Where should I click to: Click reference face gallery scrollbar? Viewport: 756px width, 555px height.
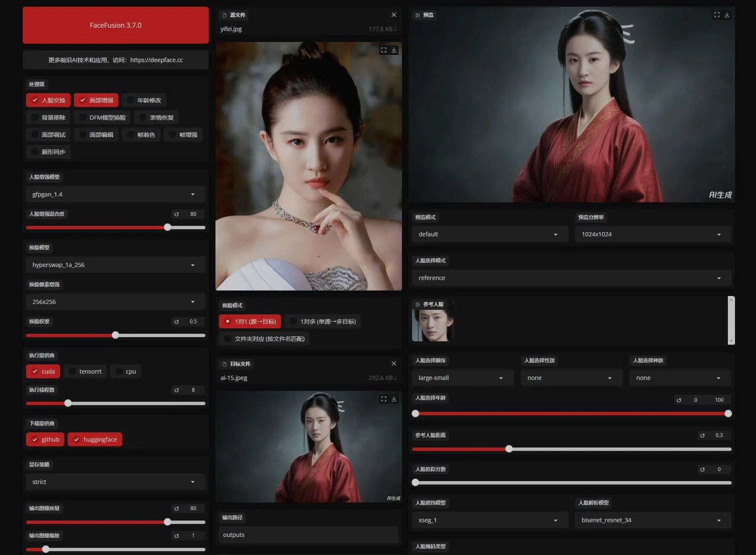[731, 320]
